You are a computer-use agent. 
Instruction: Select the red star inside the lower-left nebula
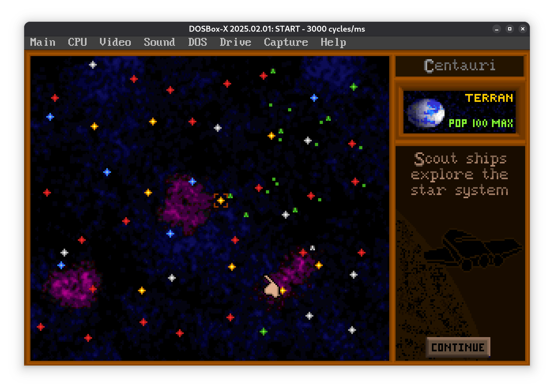click(93, 289)
